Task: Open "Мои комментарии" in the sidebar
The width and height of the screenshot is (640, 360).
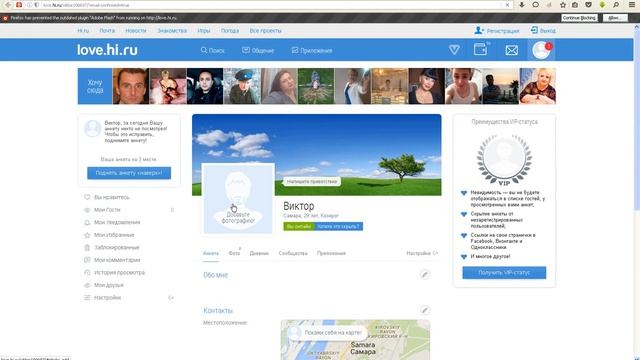Action: click(117, 260)
